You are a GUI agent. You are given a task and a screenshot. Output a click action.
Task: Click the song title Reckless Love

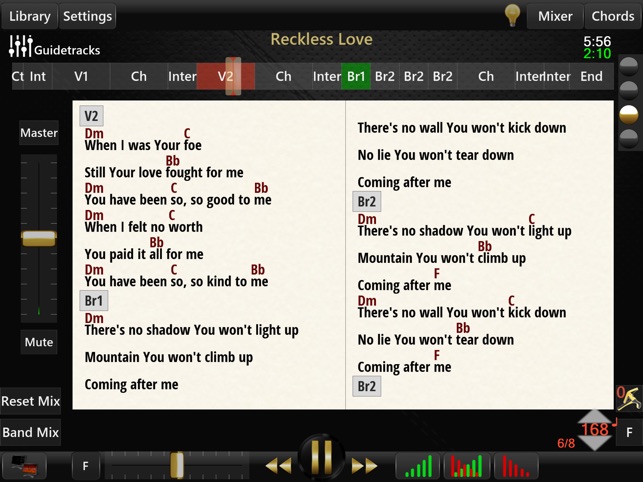click(x=322, y=39)
